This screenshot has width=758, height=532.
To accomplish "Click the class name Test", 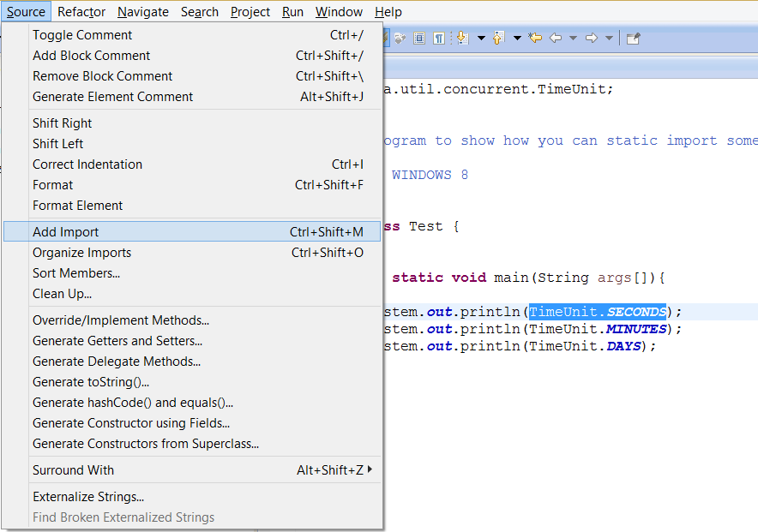I will (x=425, y=226).
